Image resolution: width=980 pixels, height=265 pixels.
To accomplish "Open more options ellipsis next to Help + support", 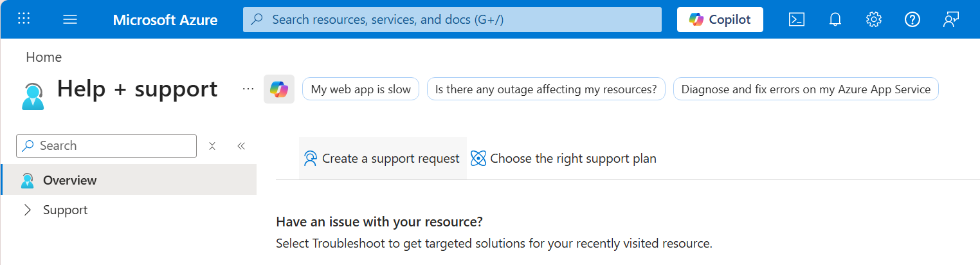I will point(248,89).
